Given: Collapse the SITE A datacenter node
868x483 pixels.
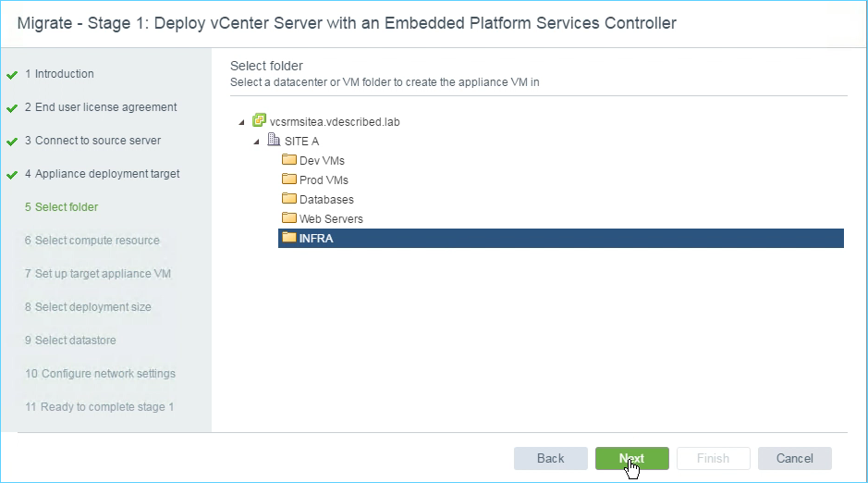Looking at the screenshot, I should [x=256, y=142].
